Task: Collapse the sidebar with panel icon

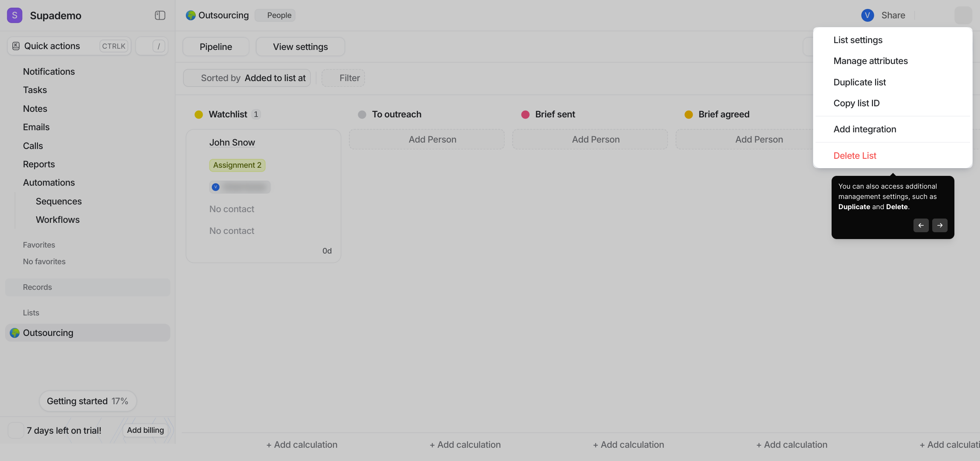Action: click(x=160, y=15)
